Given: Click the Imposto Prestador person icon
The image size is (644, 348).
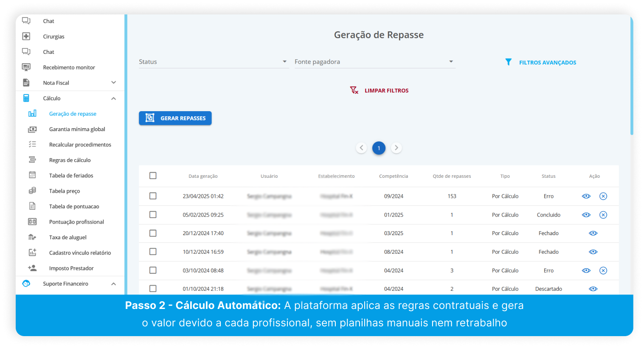Looking at the screenshot, I should click(32, 268).
